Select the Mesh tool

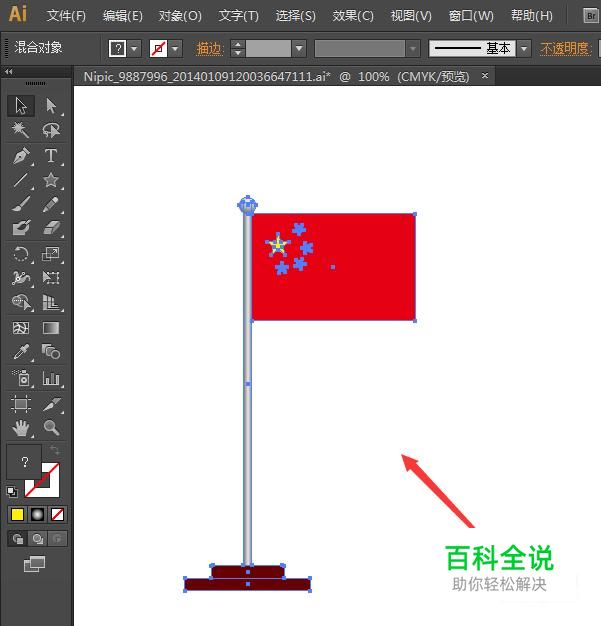tap(21, 328)
